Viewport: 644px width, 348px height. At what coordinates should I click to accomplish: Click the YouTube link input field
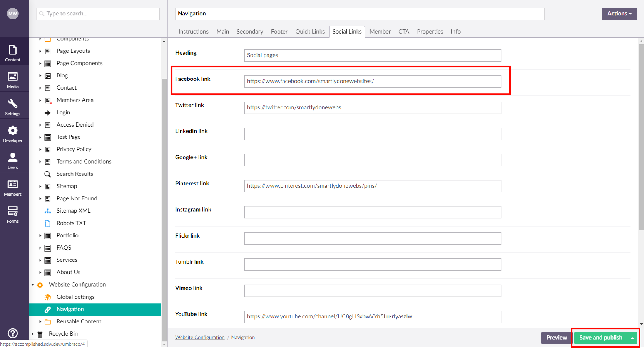point(372,317)
